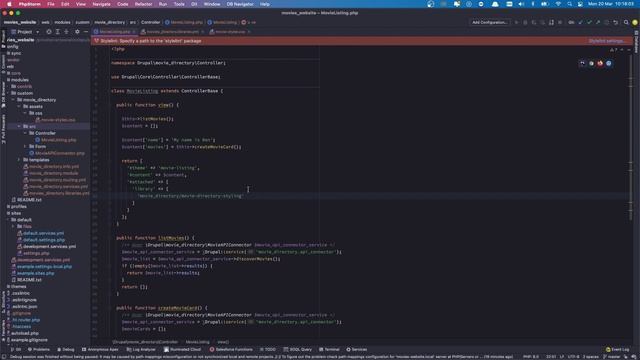Open the Log Analyzer tool window

tap(141, 350)
